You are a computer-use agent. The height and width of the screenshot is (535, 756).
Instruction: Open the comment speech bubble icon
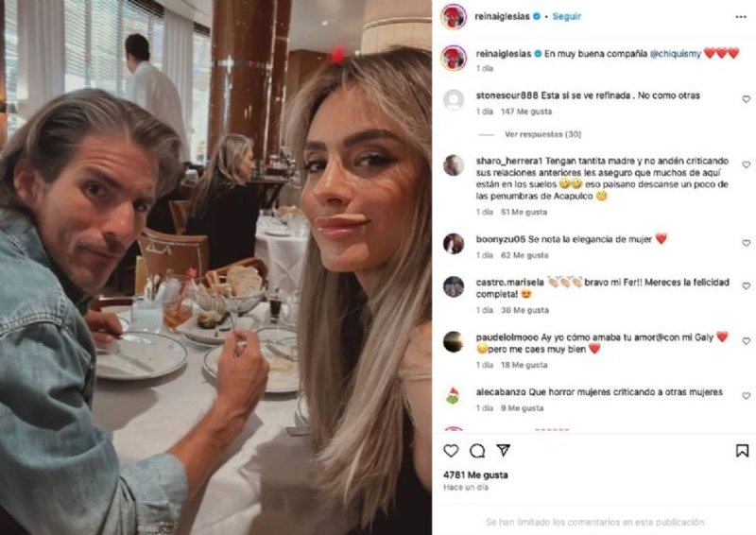click(x=477, y=451)
